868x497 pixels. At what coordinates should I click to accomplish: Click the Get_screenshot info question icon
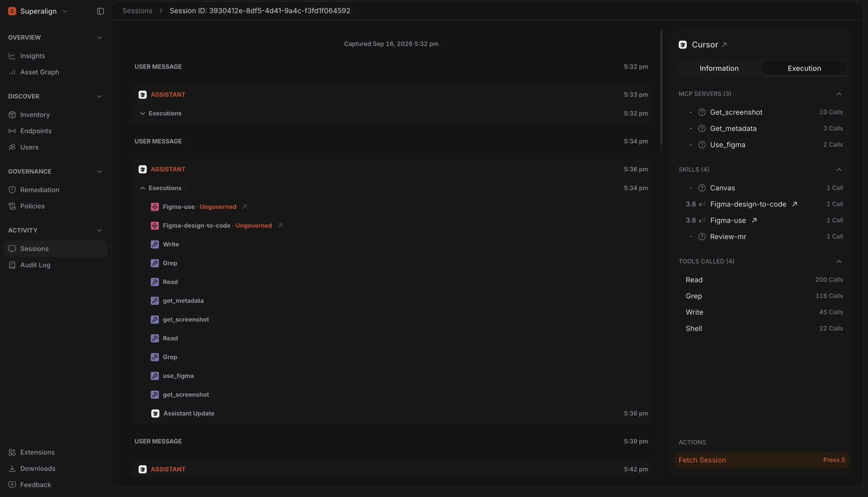[x=702, y=112]
